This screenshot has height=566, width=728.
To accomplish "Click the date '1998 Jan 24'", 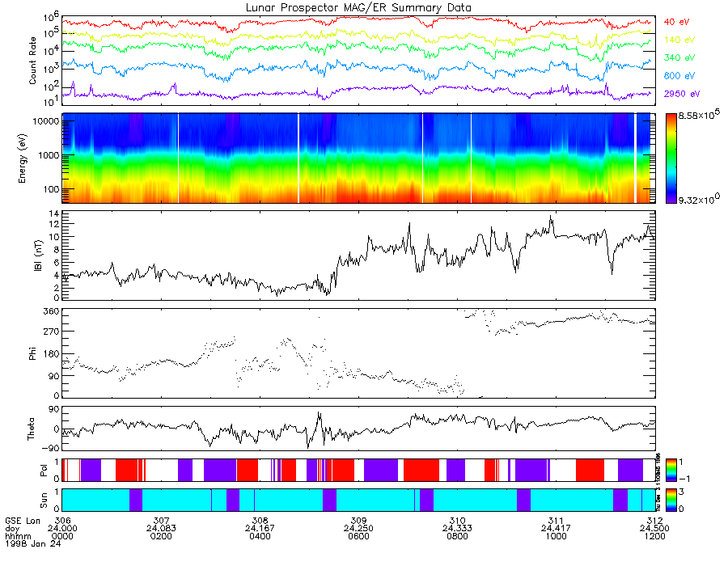I will point(33,543).
